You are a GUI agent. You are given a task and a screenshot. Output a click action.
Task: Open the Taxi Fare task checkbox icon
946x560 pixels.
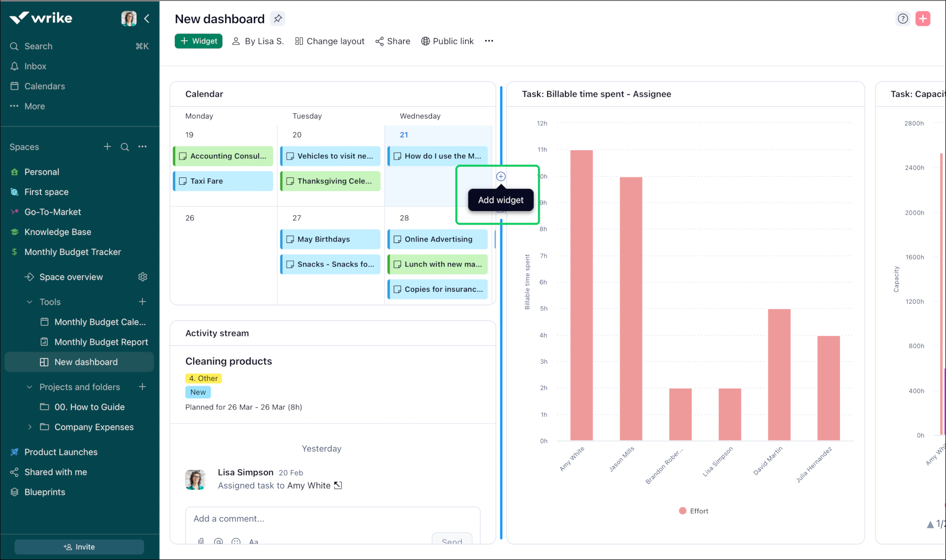click(183, 181)
